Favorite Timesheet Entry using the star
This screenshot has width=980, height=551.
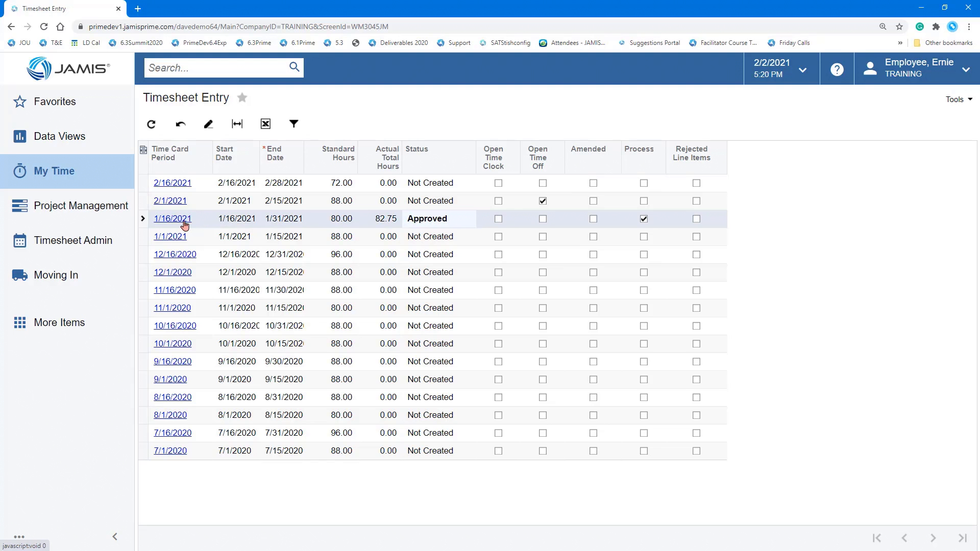point(242,97)
